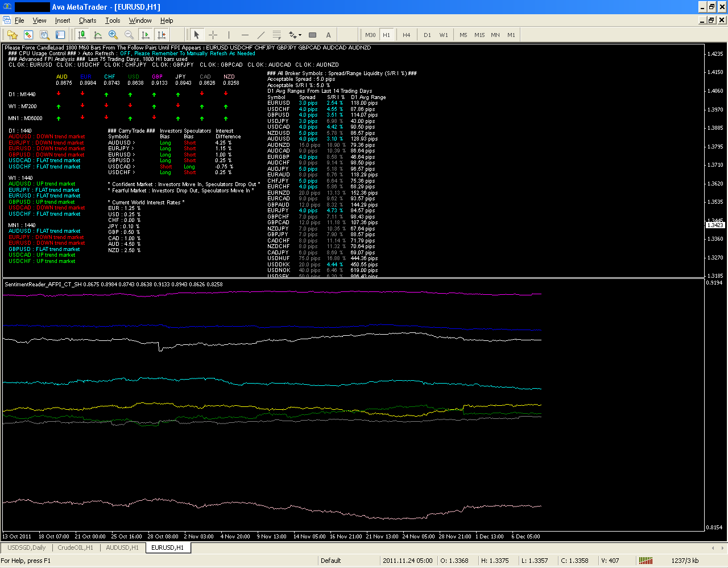The image size is (728, 568).
Task: Open the arrows objects dropdown
Action: click(x=295, y=35)
